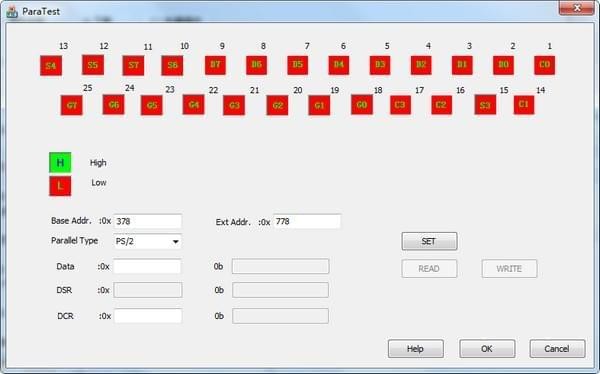Click the OK button

click(x=487, y=349)
